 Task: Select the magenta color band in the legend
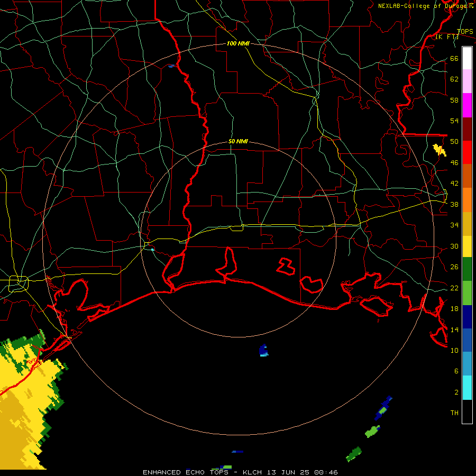[x=467, y=105]
